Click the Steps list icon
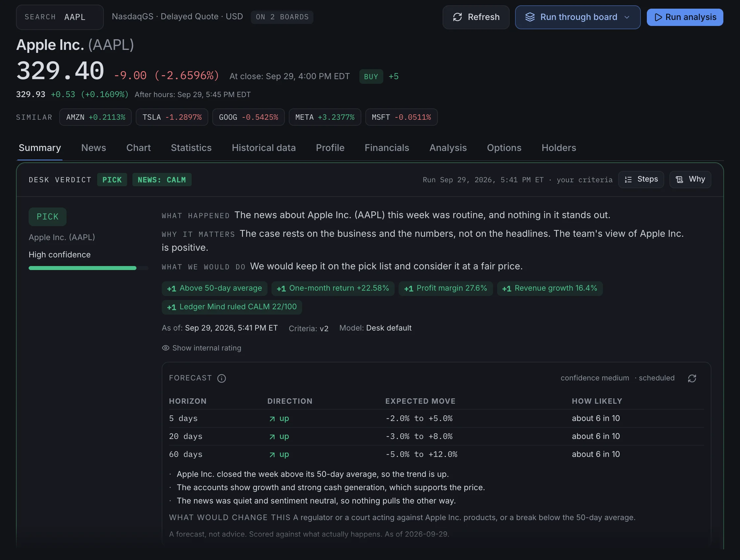This screenshot has height=560, width=740. pos(628,180)
